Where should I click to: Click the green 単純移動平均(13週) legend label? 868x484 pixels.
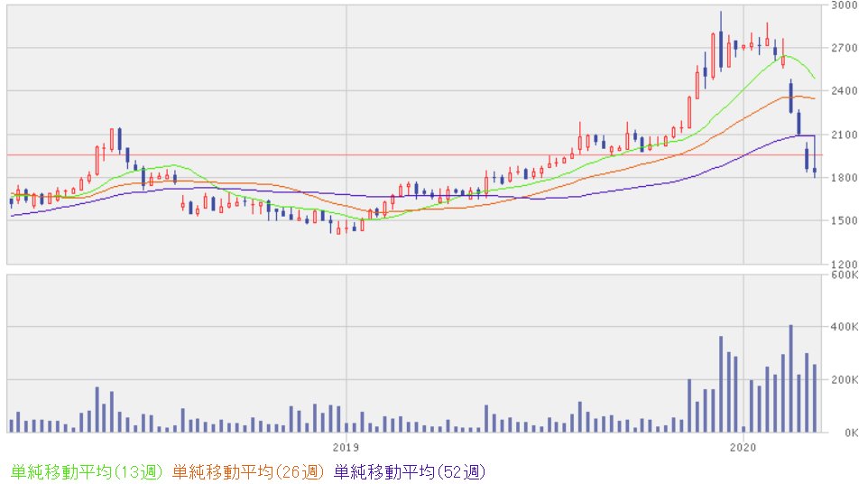pos(87,472)
